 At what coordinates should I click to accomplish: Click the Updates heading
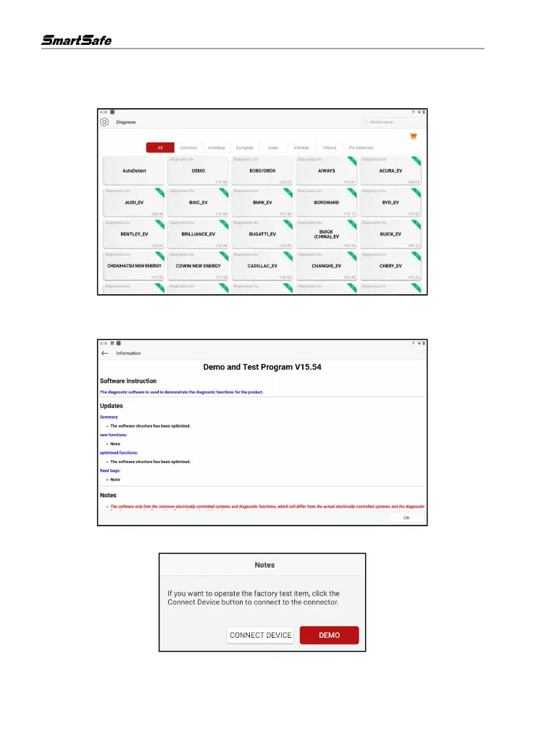[112, 406]
